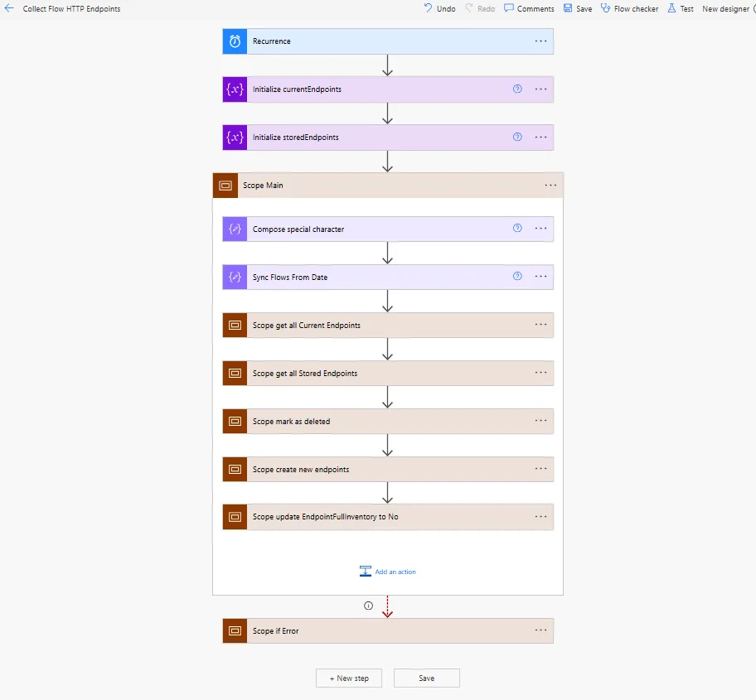Open the ellipsis menu on Recurrence
Screen dimensions: 756x700
[541, 41]
